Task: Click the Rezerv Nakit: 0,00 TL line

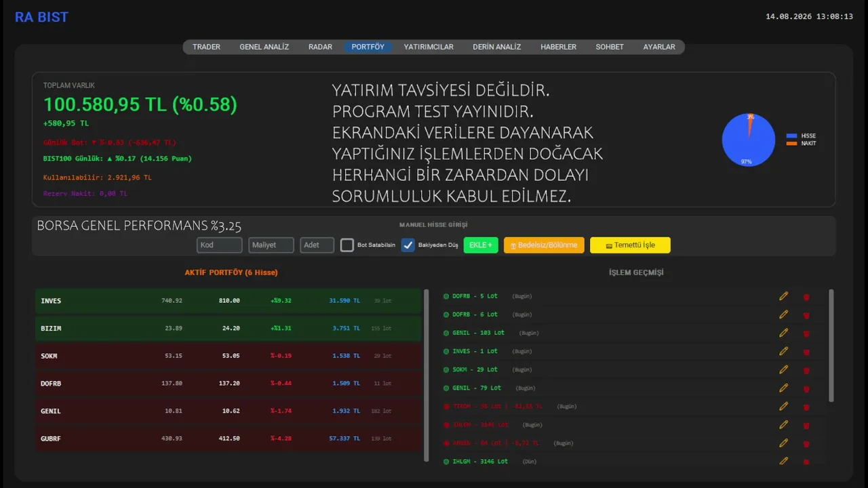Action: click(85, 193)
